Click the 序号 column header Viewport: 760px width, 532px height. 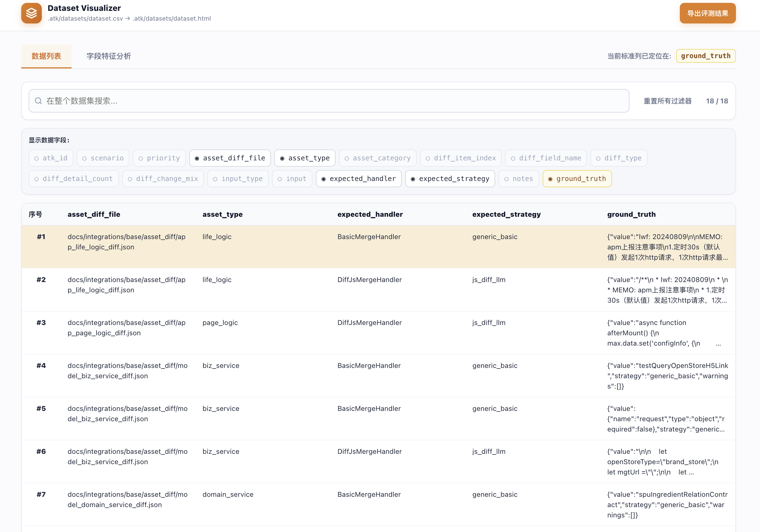pyautogui.click(x=36, y=214)
